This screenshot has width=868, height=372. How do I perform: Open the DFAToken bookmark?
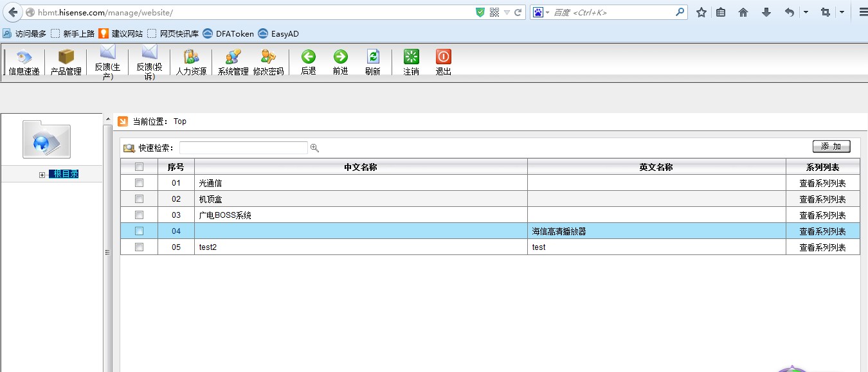(228, 33)
